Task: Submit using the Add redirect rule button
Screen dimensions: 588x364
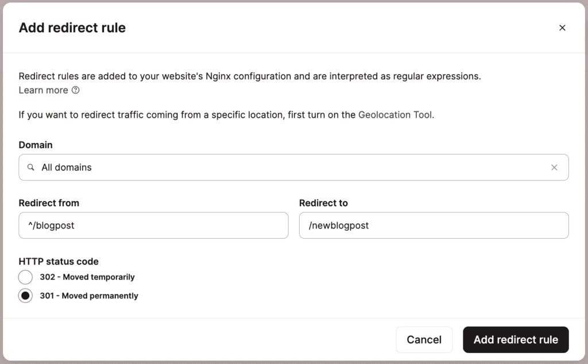Action: click(x=515, y=339)
